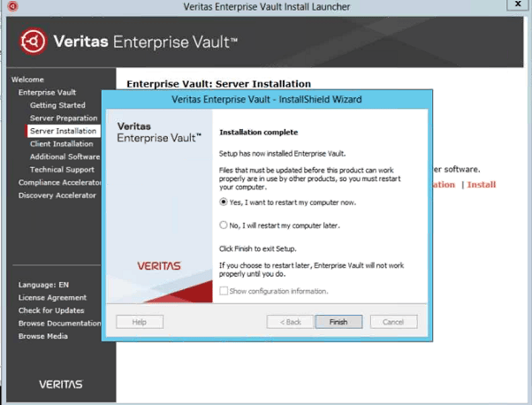Open Browse Media
The height and width of the screenshot is (405, 532).
coord(43,336)
